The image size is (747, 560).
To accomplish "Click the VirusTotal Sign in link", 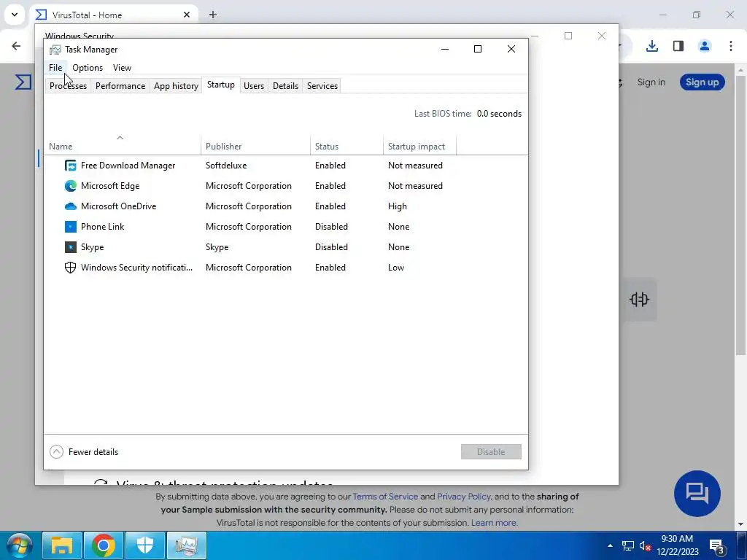I will tap(651, 82).
